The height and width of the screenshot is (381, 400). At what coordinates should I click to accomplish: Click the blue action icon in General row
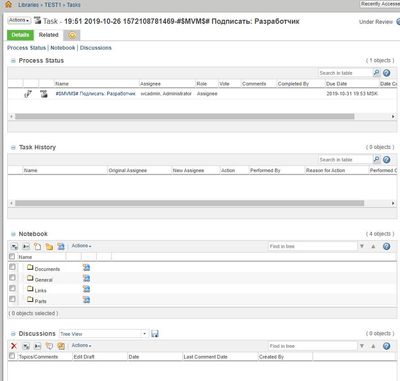[x=86, y=278]
